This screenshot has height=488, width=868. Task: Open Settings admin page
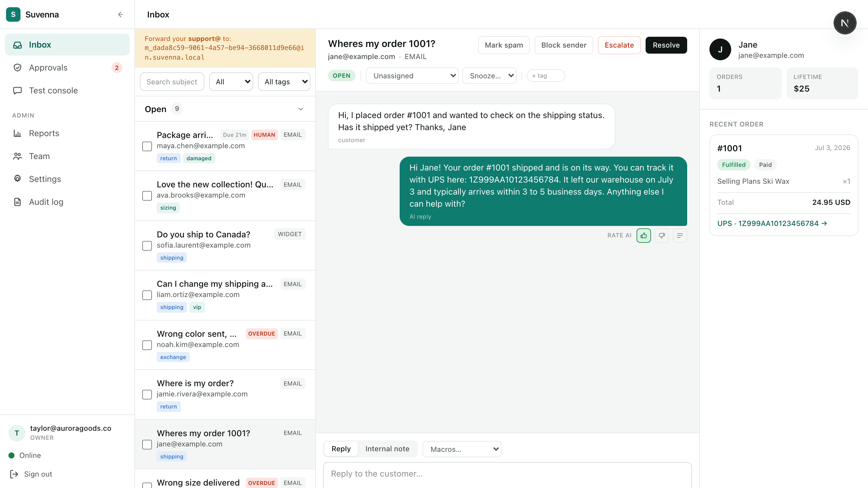click(x=67, y=179)
